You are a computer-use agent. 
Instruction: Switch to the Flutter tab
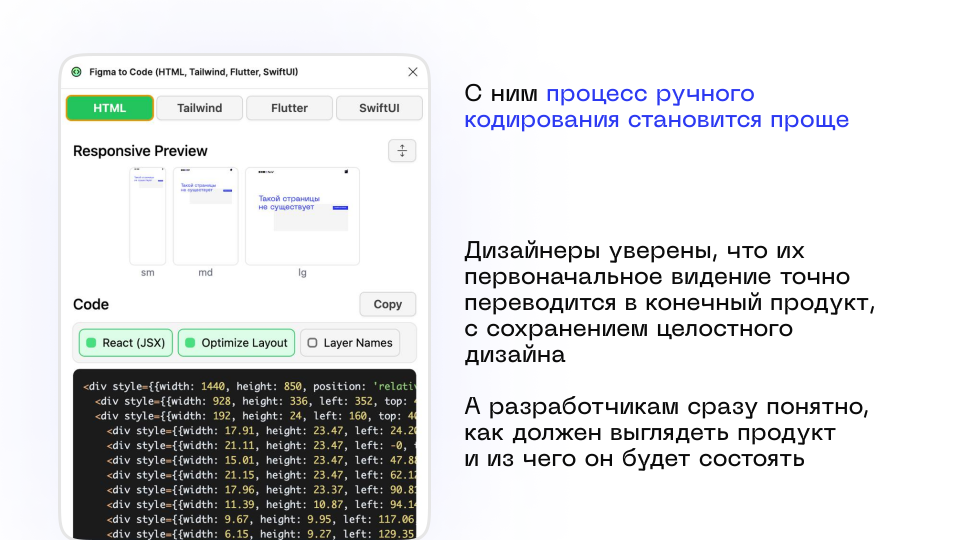click(x=290, y=108)
